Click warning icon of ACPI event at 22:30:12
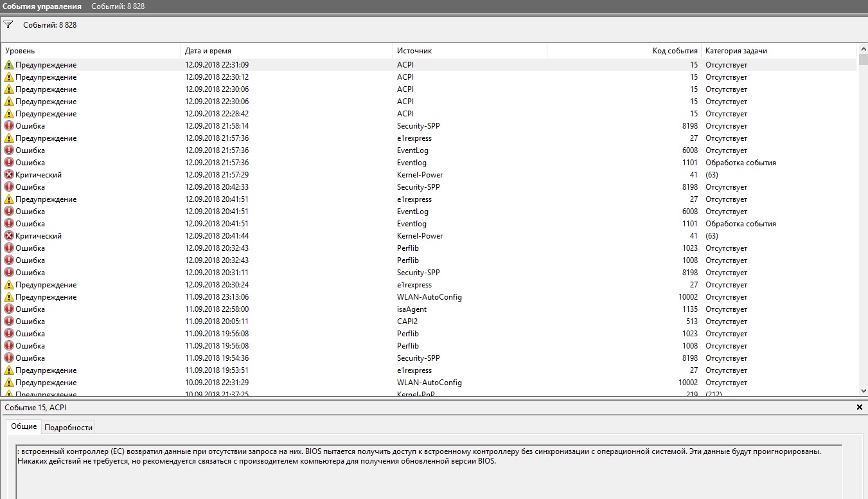The width and height of the screenshot is (868, 499). click(x=9, y=77)
